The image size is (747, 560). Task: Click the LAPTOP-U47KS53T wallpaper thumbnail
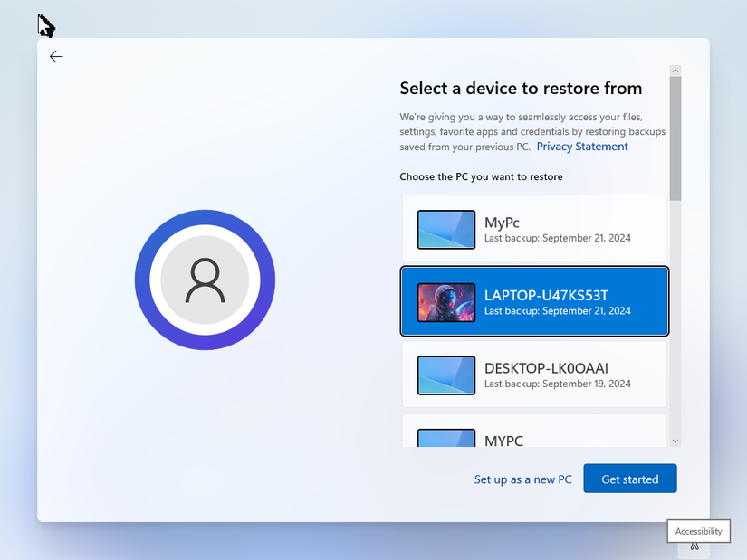[445, 302]
